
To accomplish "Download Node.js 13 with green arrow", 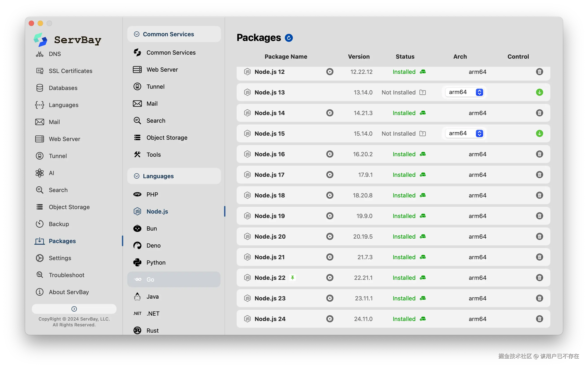I will click(539, 92).
